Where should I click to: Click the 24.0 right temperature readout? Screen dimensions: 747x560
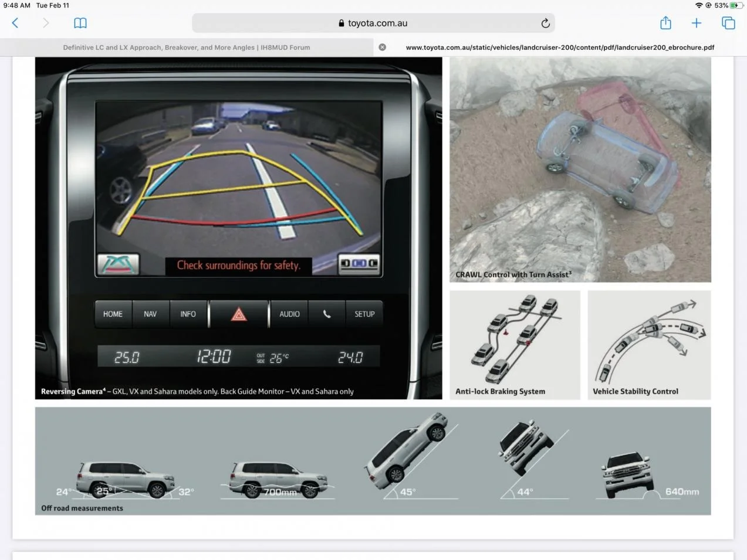pyautogui.click(x=350, y=357)
